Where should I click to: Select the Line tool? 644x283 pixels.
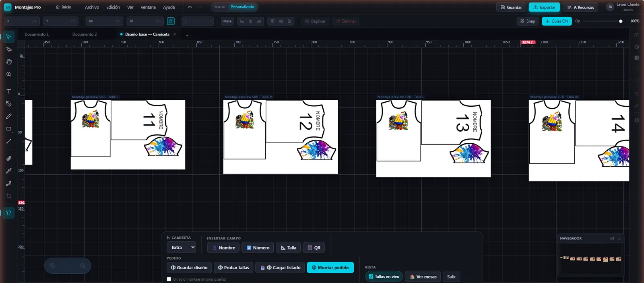coord(8,141)
